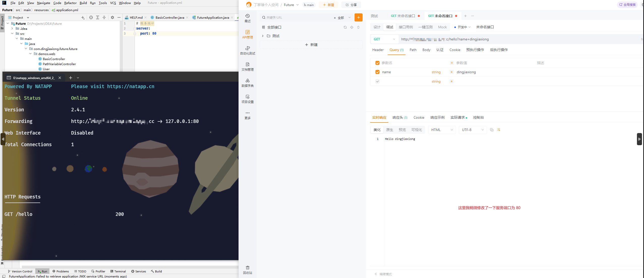Switch to the Header tab
Screen dimensions: 644x278
pos(378,50)
